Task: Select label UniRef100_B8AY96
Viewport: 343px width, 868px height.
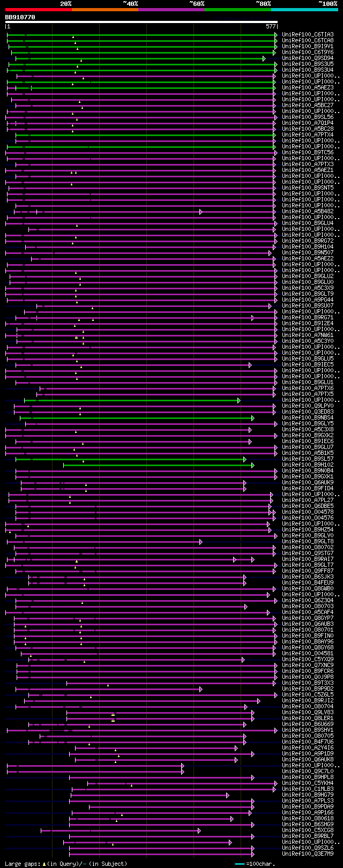Action: 308,642
